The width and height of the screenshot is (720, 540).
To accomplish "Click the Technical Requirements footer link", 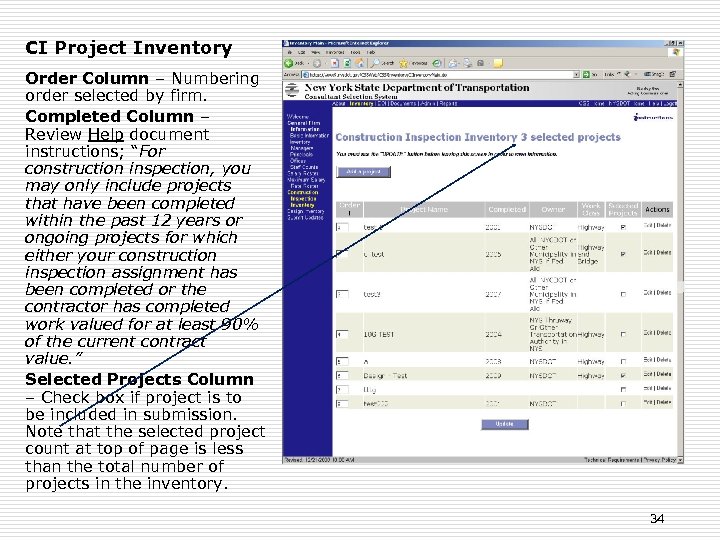I will (612, 460).
